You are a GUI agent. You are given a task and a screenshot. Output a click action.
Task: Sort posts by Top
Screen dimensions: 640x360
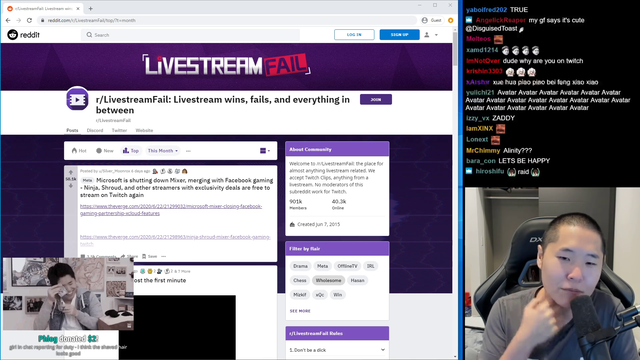[x=131, y=151]
